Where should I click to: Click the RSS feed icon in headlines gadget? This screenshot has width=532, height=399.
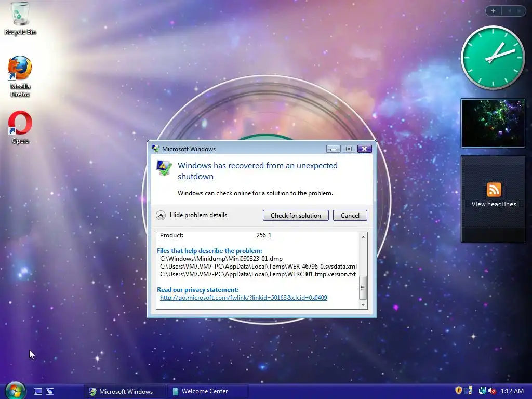tap(494, 190)
